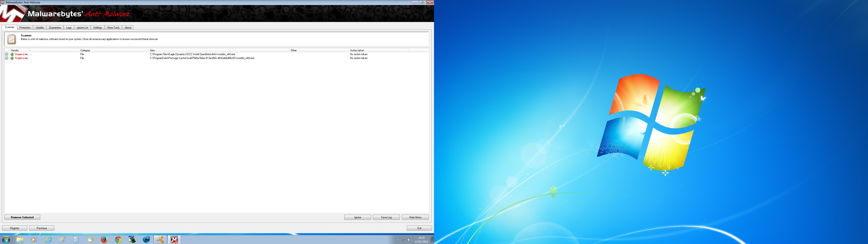Click the Register button
The image size is (868, 244).
[x=14, y=228]
